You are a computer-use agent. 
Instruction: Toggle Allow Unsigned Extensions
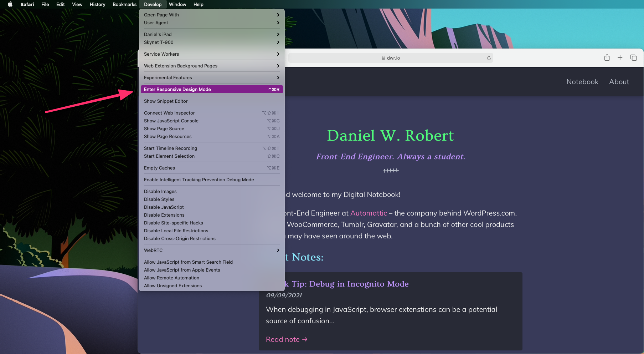coord(212,285)
